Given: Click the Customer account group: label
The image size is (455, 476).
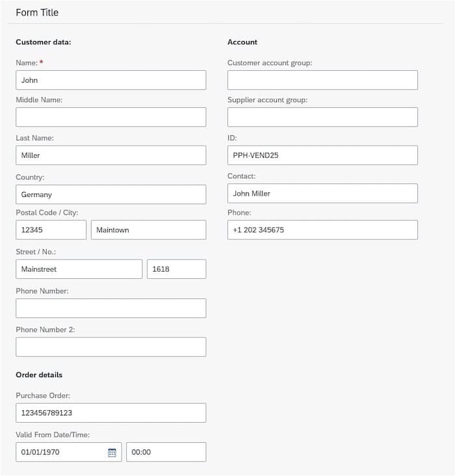Looking at the screenshot, I should (270, 63).
